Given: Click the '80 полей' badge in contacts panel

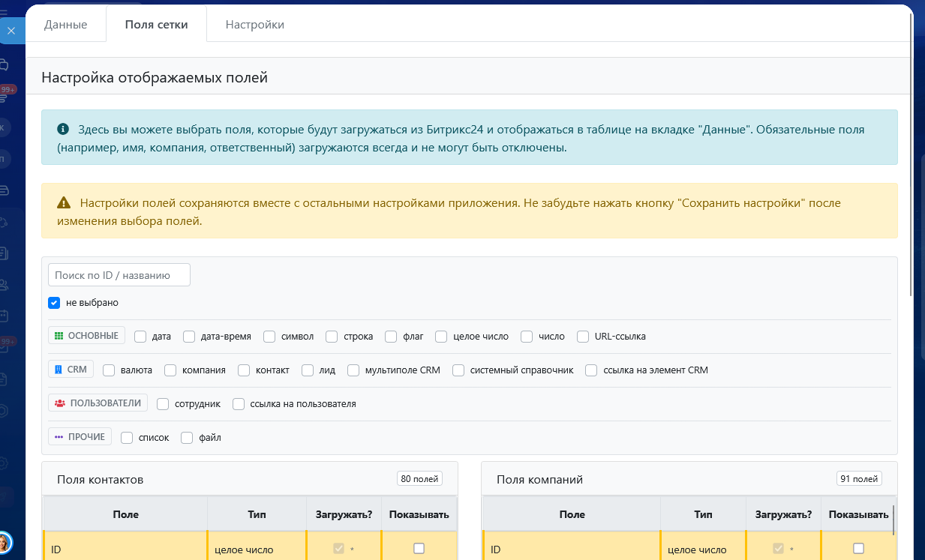Looking at the screenshot, I should (419, 479).
